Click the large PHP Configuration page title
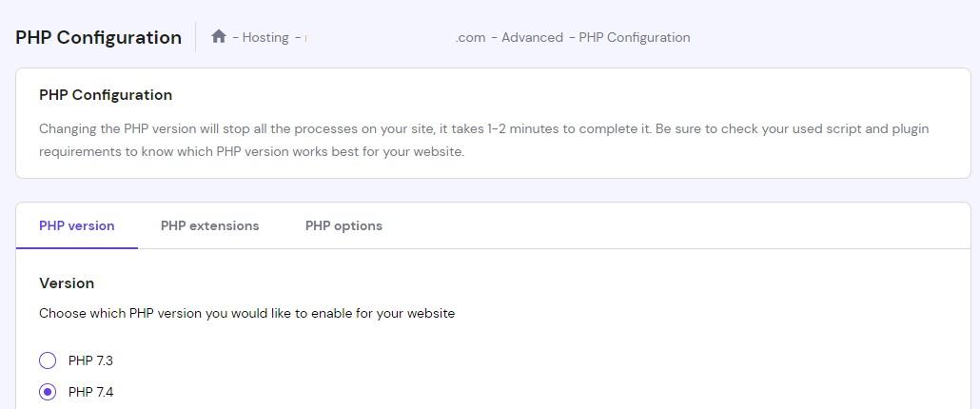The height and width of the screenshot is (409, 980). tap(98, 38)
